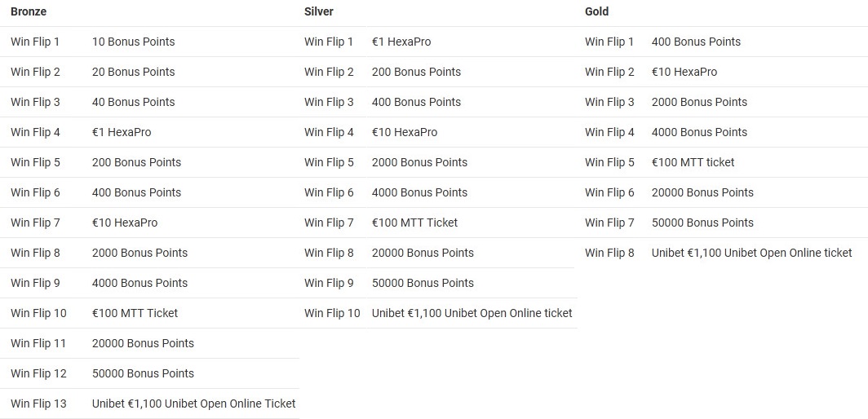868x419 pixels.
Task: Select Bronze Unibet Open Online Ticket prize
Action: 194,404
